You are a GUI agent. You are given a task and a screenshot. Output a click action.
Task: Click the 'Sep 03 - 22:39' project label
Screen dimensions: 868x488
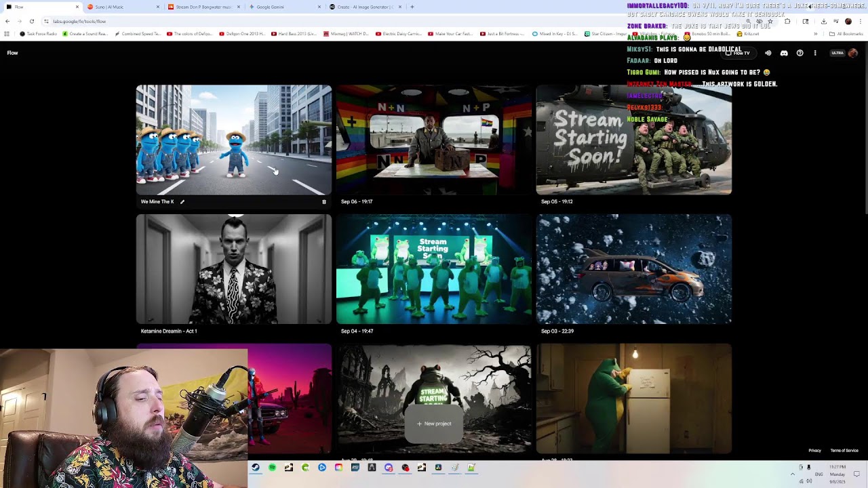(557, 331)
